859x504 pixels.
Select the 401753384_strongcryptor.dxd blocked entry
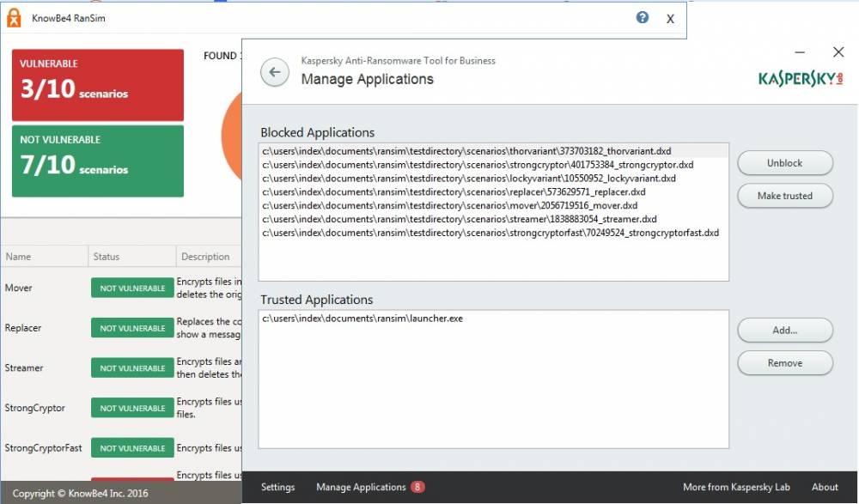(x=494, y=165)
